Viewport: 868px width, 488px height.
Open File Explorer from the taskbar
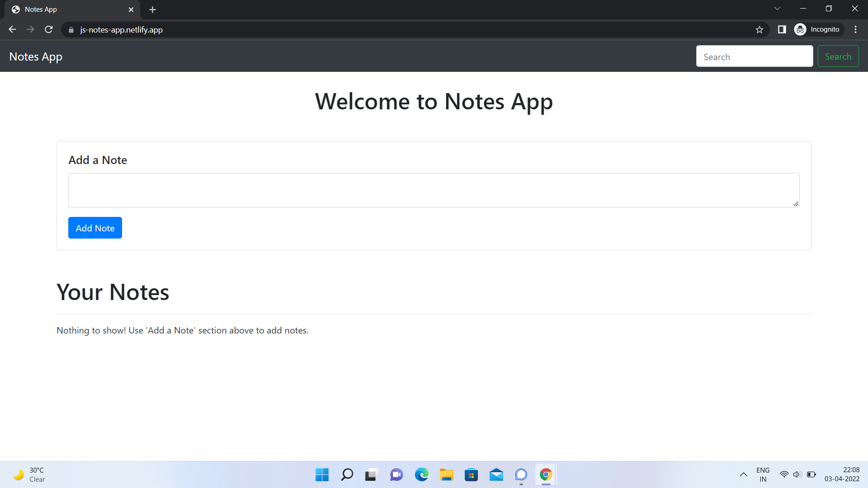(446, 475)
